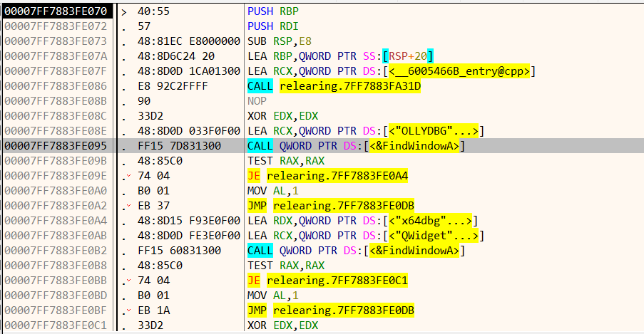Select address 00007FF7883FE070

point(55,11)
